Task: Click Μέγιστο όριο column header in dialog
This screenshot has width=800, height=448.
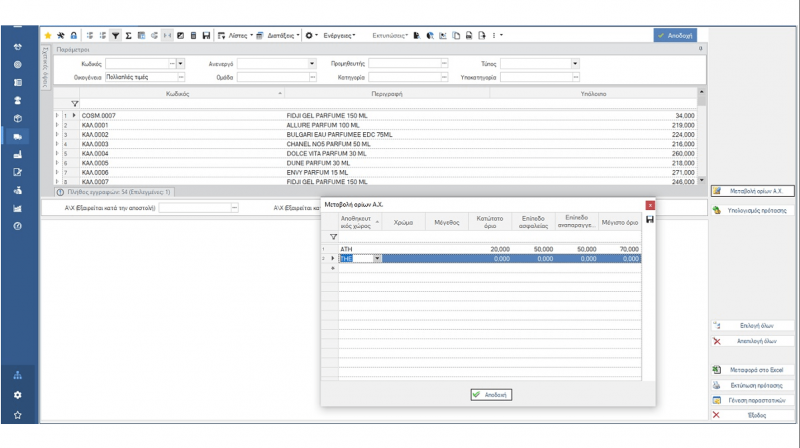Action: (620, 222)
